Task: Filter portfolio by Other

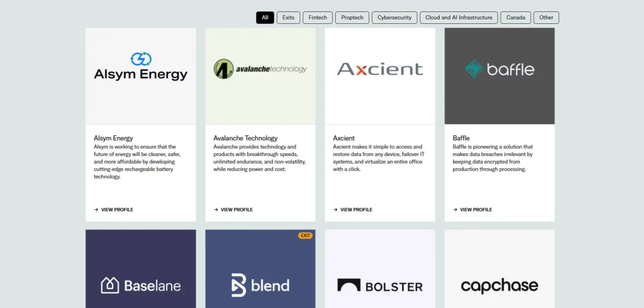Action: [547, 18]
